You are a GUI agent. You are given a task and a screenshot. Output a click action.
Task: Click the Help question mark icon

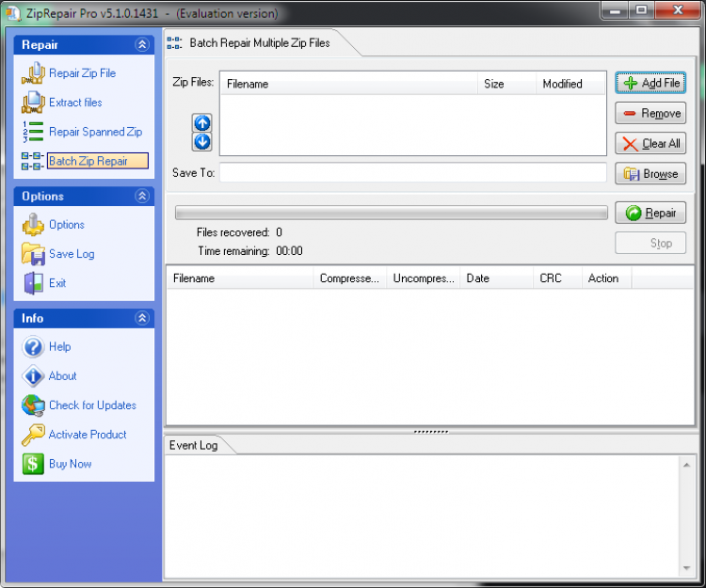click(x=33, y=347)
